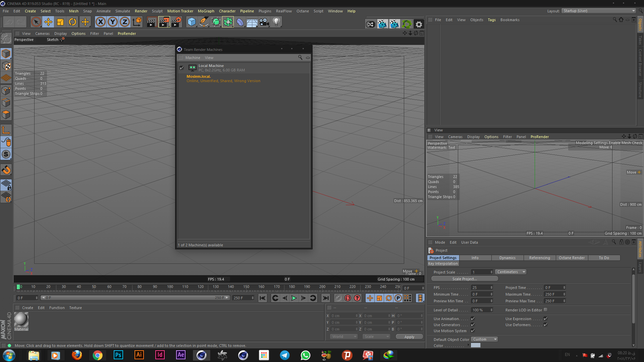
Task: Click the Octane Render tab
Action: [572, 258]
